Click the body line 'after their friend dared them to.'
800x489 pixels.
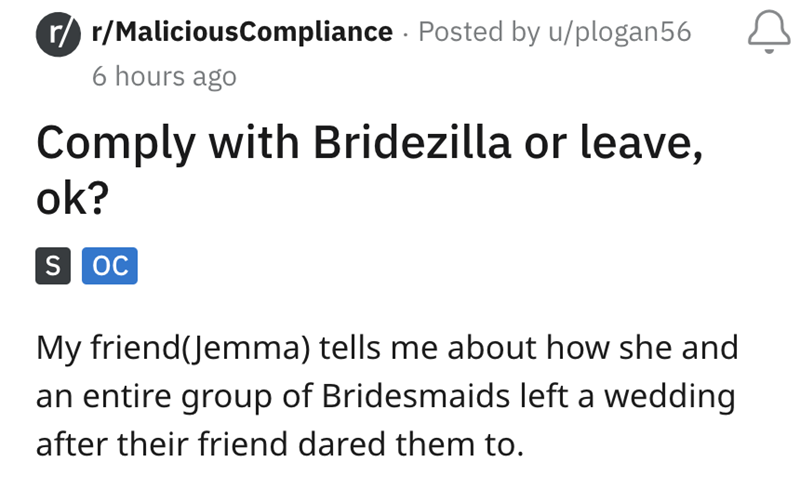(x=280, y=444)
